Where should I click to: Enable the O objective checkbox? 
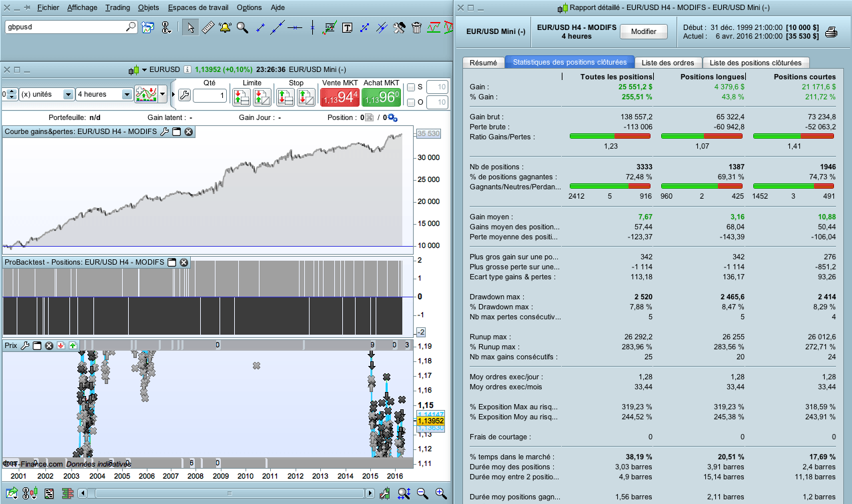(x=411, y=102)
